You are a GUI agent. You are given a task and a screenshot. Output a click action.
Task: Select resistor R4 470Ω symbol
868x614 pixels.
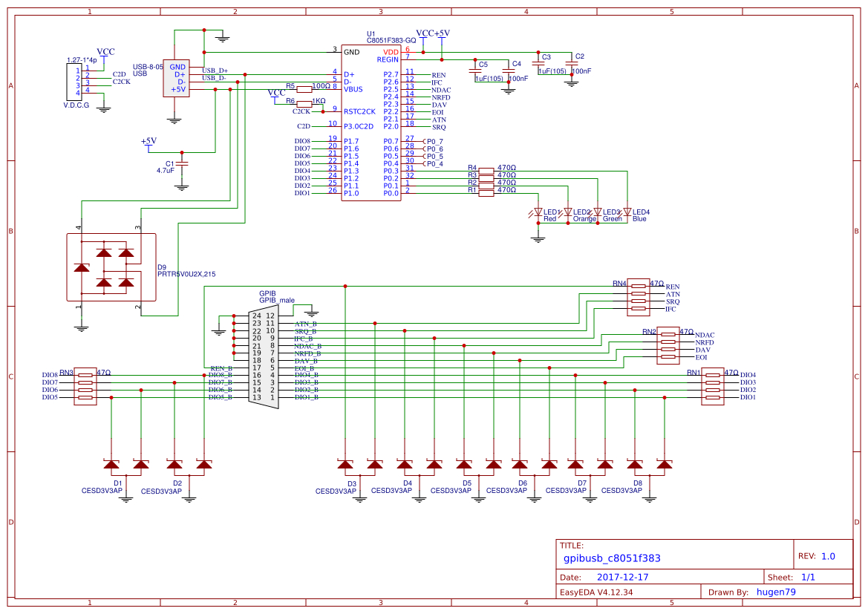pyautogui.click(x=486, y=171)
